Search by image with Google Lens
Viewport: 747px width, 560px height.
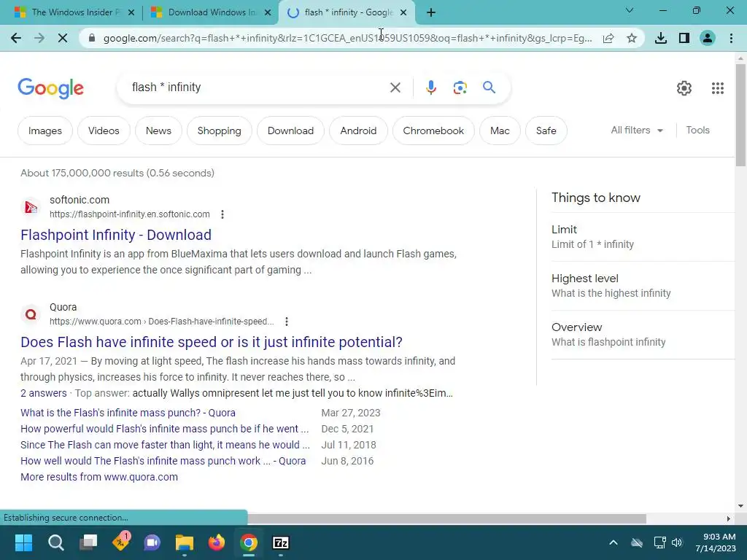point(460,87)
